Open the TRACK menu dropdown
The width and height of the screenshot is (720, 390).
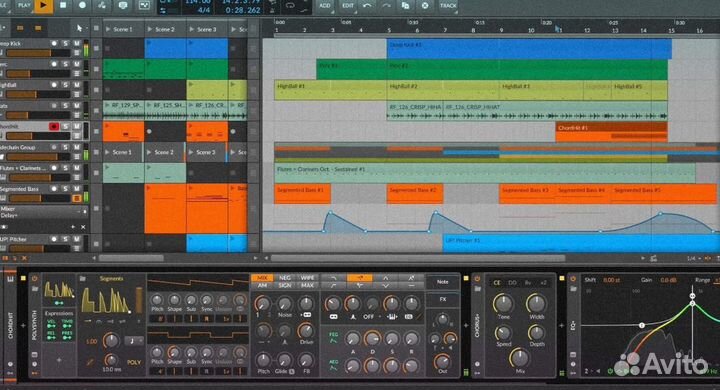coord(448,6)
